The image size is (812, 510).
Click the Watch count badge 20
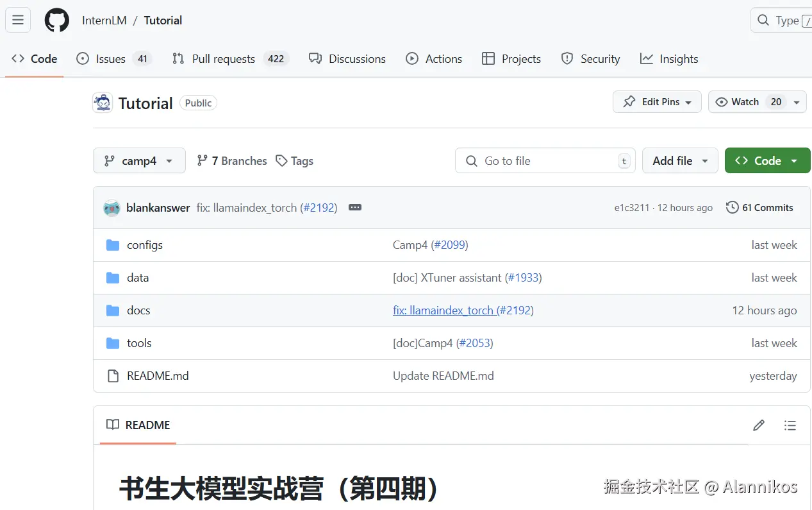tap(776, 101)
